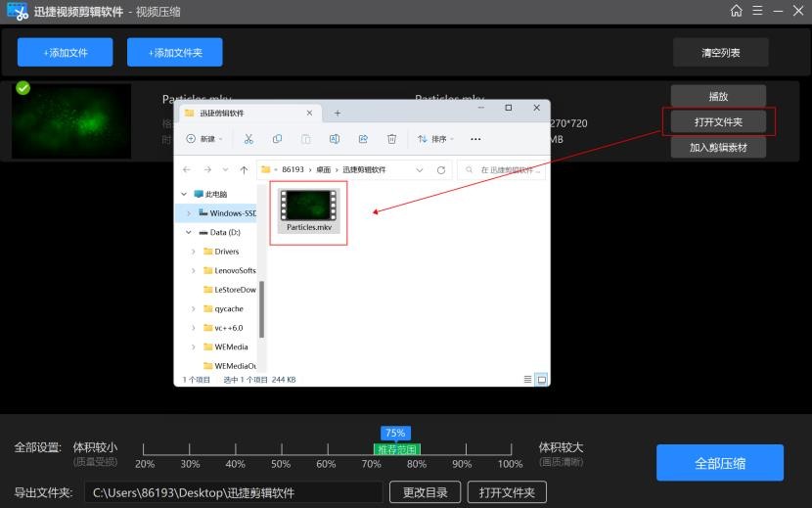Screen dimensions: 812x508
Task: Switch to large thumbnails view in Explorer
Action: click(x=541, y=379)
